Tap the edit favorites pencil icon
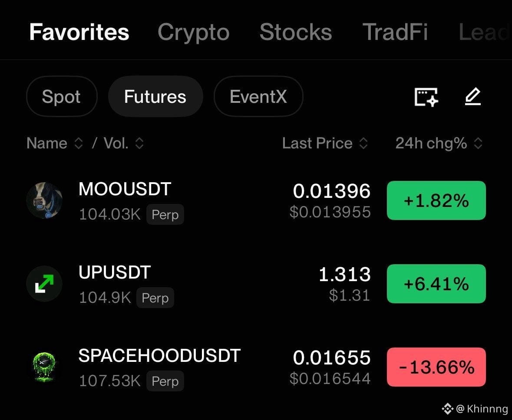 (x=473, y=97)
